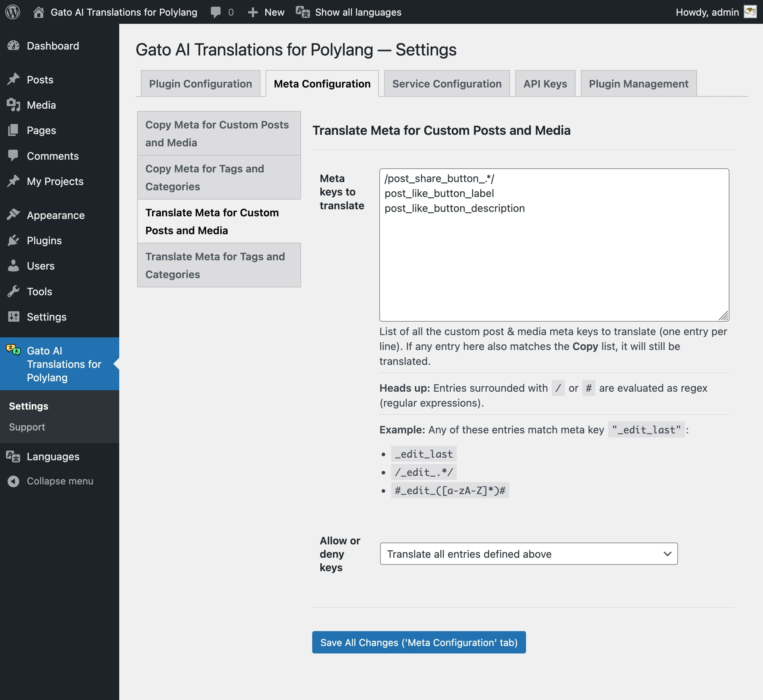The image size is (763, 700).
Task: Click the Show all languages translate icon
Action: (x=303, y=12)
